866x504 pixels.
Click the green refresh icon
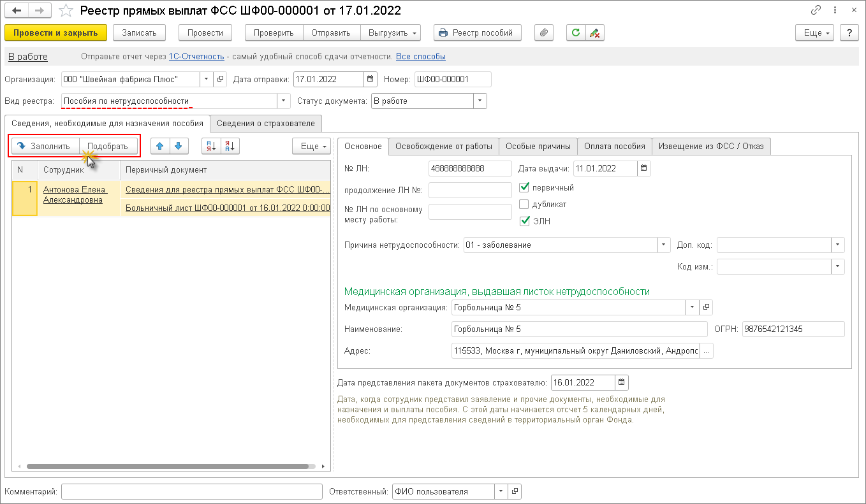coord(576,32)
